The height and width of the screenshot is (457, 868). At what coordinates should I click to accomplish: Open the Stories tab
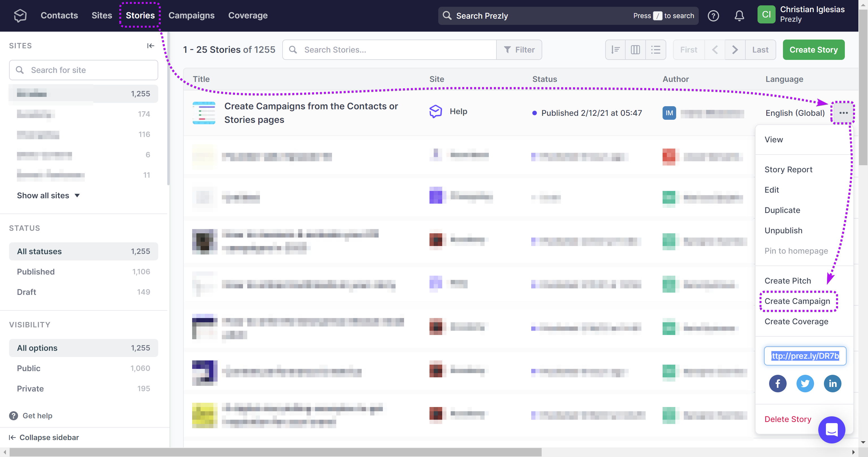(x=140, y=16)
